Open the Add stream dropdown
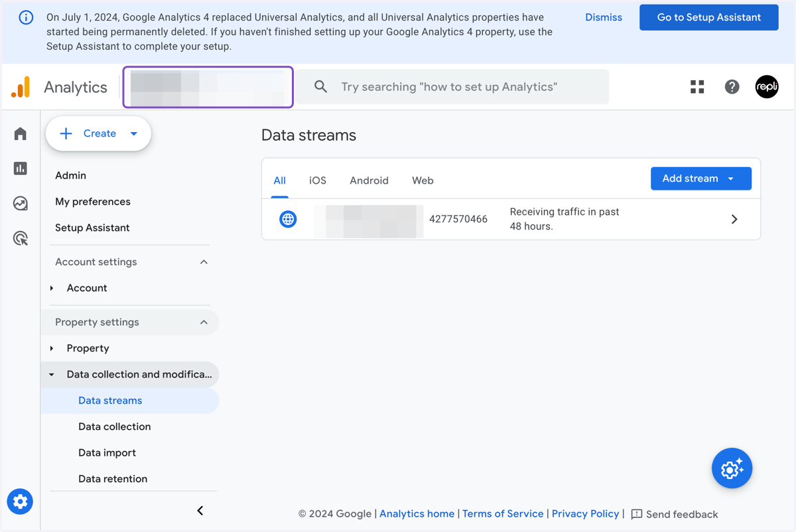This screenshot has width=796, height=532. point(701,178)
